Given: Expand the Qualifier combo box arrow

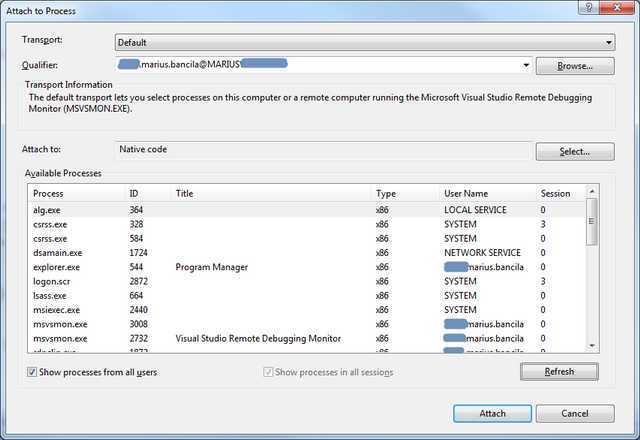Looking at the screenshot, I should 526,65.
